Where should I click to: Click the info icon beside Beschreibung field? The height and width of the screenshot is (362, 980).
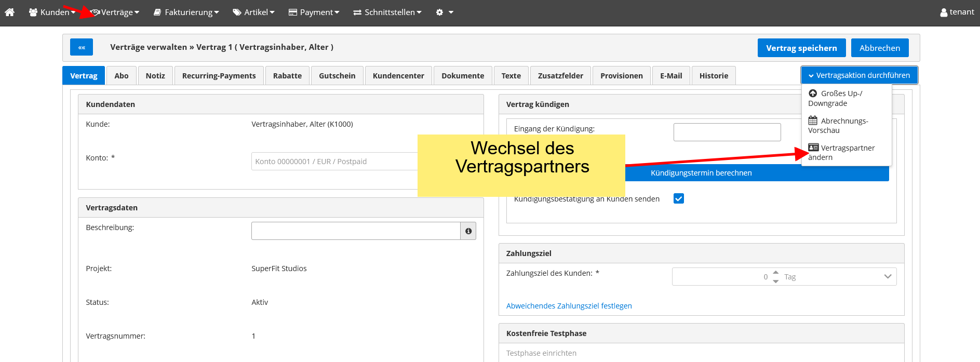click(468, 231)
